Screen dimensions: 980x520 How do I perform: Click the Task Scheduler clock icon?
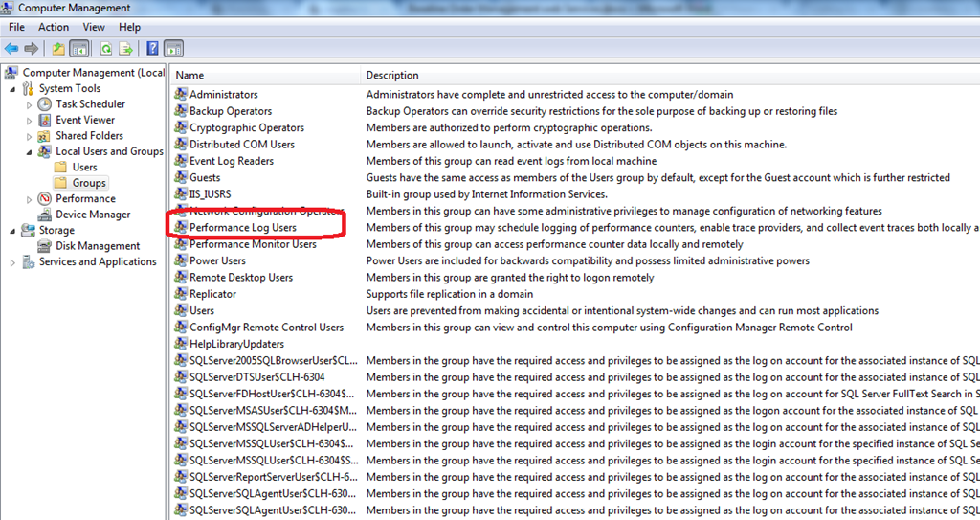(44, 103)
